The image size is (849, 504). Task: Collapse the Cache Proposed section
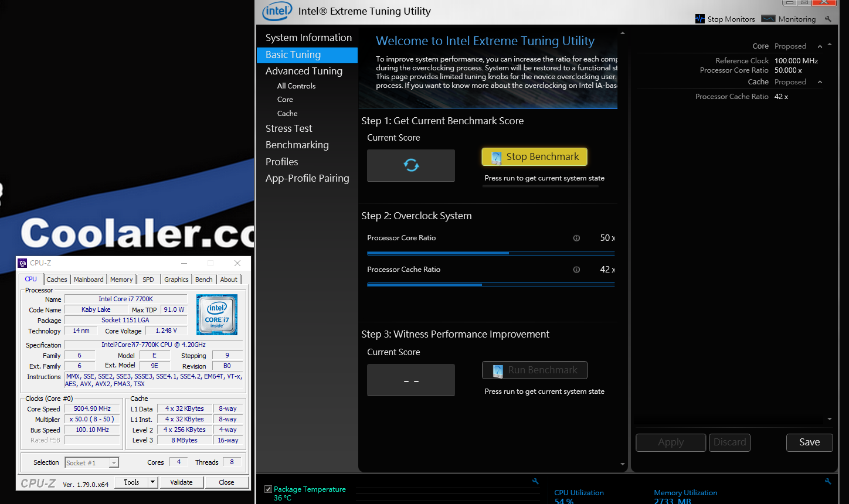click(820, 82)
